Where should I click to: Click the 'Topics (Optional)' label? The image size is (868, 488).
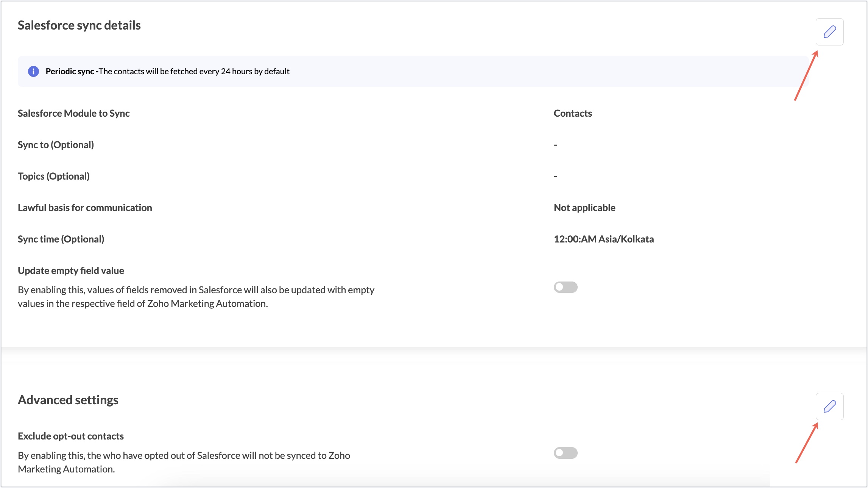coord(54,176)
